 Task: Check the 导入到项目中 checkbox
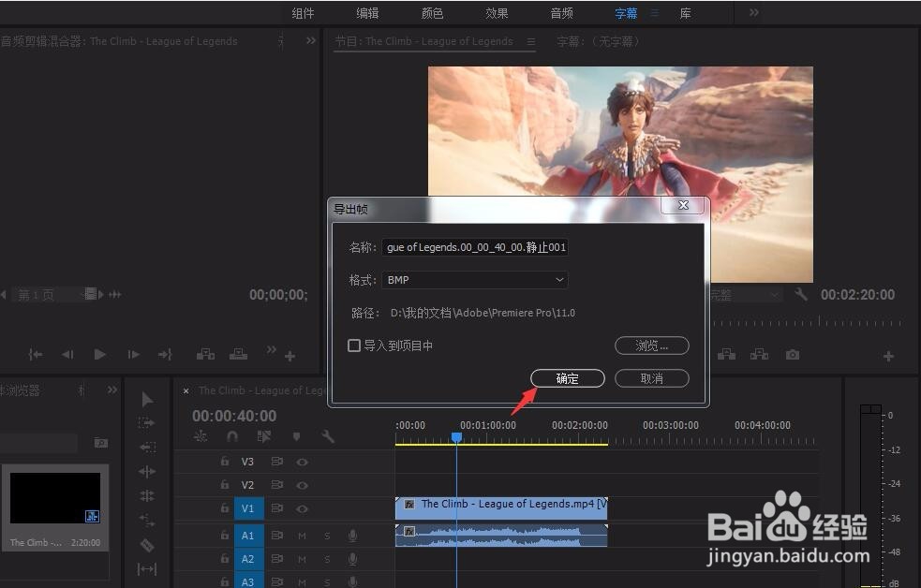pyautogui.click(x=354, y=345)
